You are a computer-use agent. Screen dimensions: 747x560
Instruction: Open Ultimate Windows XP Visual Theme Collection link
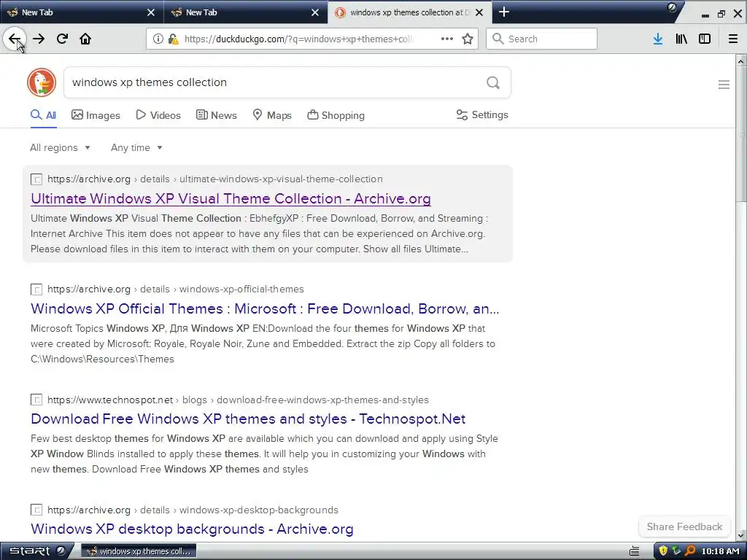click(231, 198)
